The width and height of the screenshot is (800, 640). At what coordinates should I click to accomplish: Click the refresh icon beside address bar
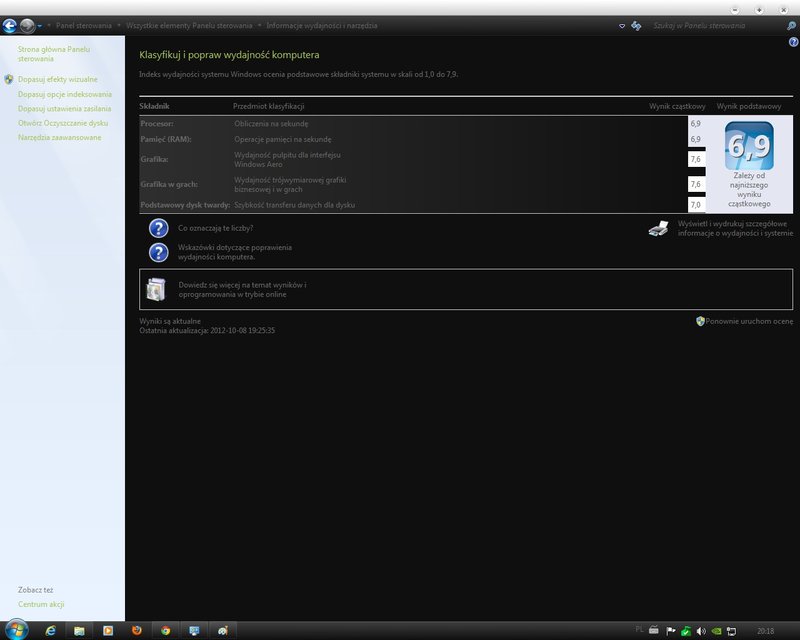point(636,25)
